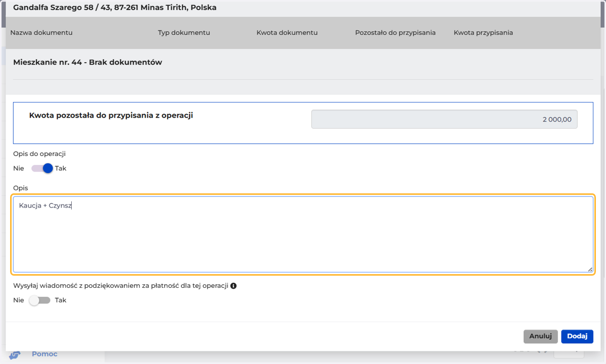Image resolution: width=606 pixels, height=364 pixels.
Task: Cancel the dialog with the Anuluj button
Action: [541, 336]
